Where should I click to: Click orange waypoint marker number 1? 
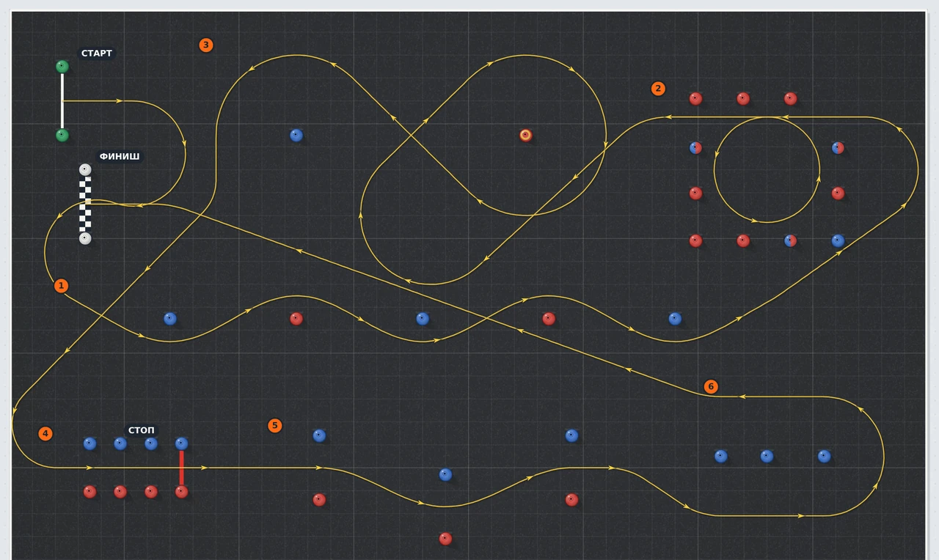click(62, 286)
